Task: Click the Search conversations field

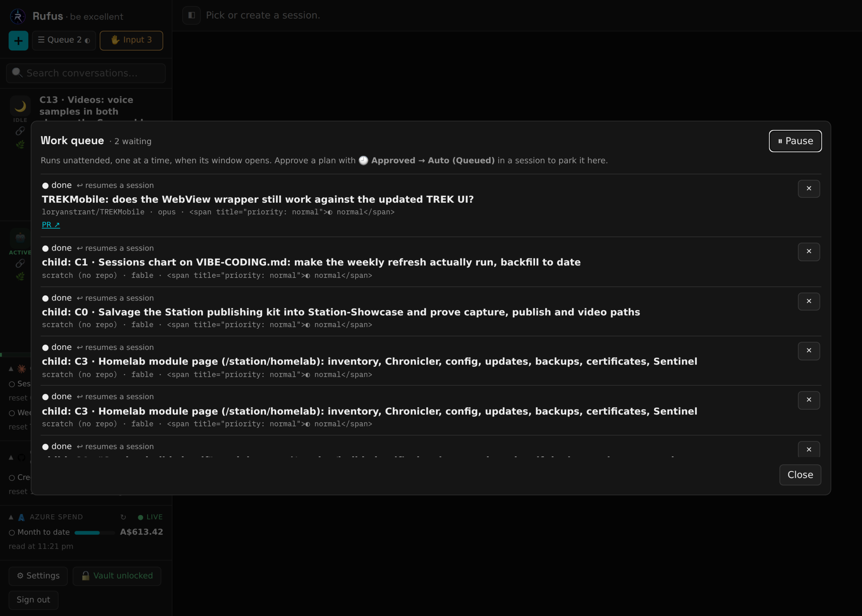Action: [86, 73]
